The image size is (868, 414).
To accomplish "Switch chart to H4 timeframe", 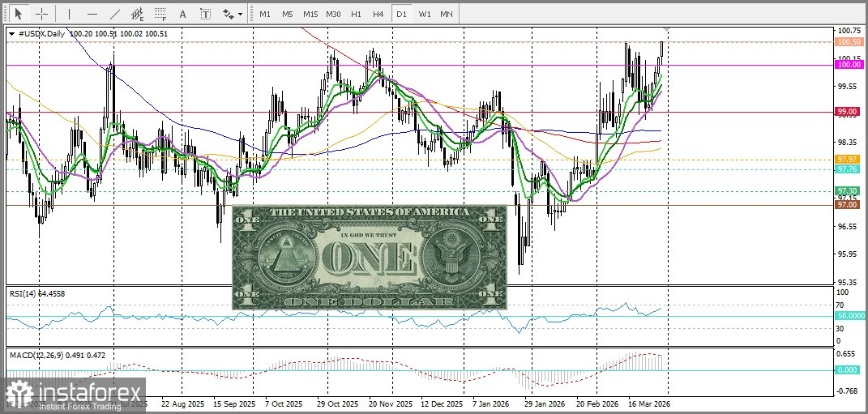I will pyautogui.click(x=378, y=14).
